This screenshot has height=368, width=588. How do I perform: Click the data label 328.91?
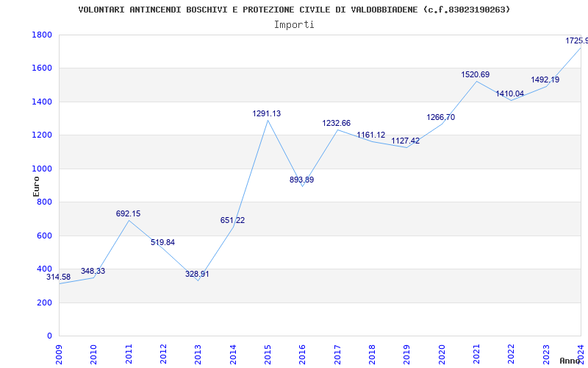[x=197, y=274]
